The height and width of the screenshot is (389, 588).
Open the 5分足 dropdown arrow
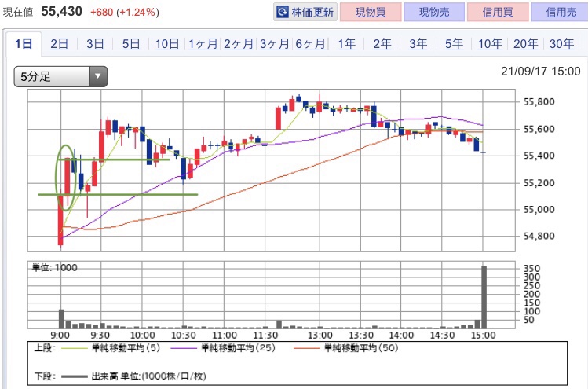[98, 76]
